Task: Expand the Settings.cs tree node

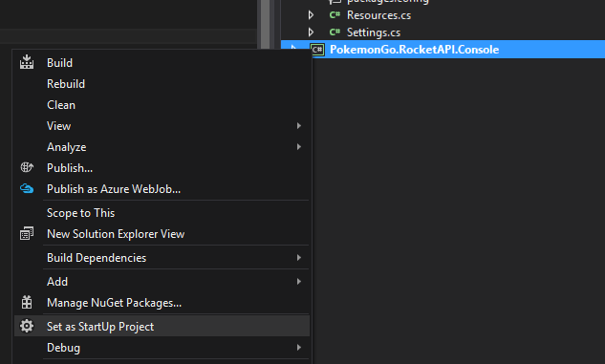Action: pos(311,32)
